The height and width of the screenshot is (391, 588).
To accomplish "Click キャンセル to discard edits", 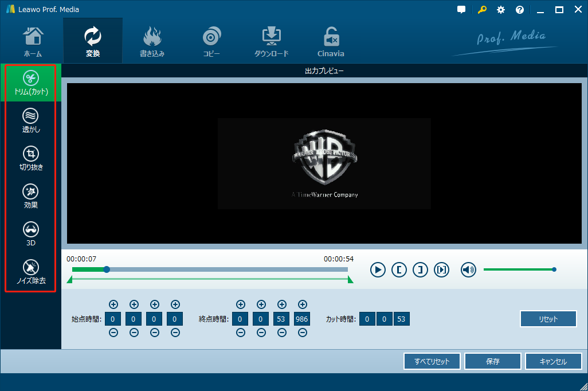I will (554, 361).
